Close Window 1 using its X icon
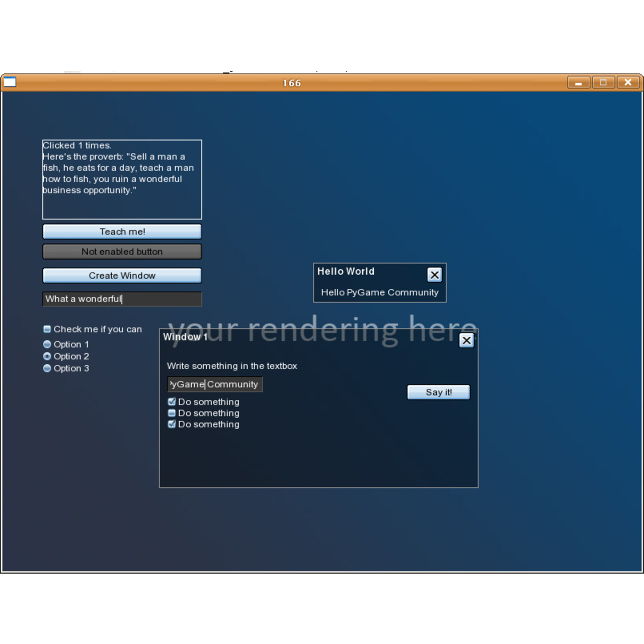The width and height of the screenshot is (644, 644). (466, 340)
